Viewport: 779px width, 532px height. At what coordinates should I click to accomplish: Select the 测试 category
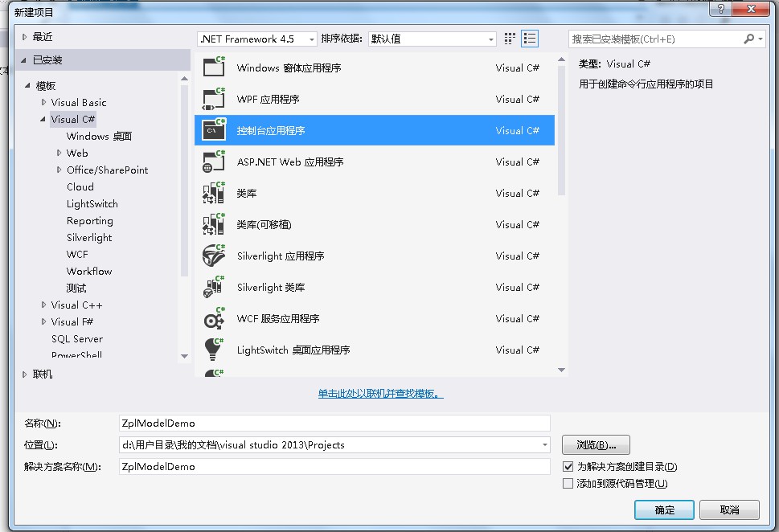tap(76, 289)
